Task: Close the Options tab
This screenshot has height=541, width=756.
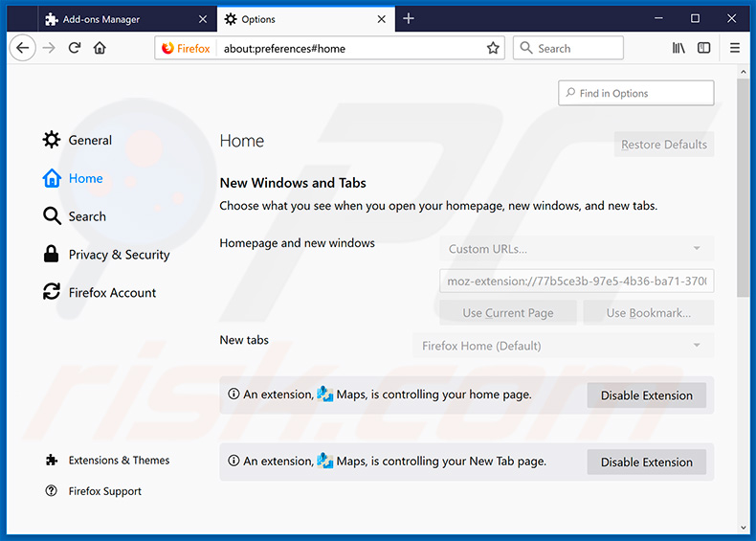Action: 382,19
